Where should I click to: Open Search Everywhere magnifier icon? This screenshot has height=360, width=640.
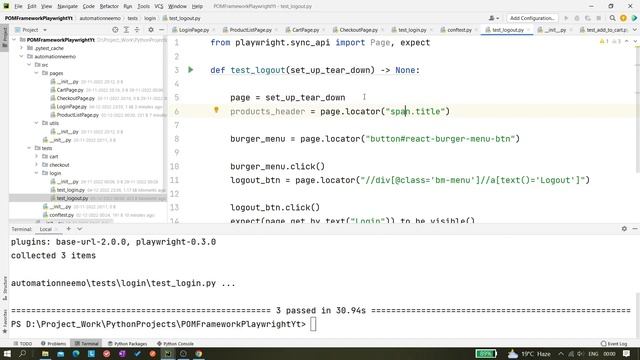tap(612, 18)
